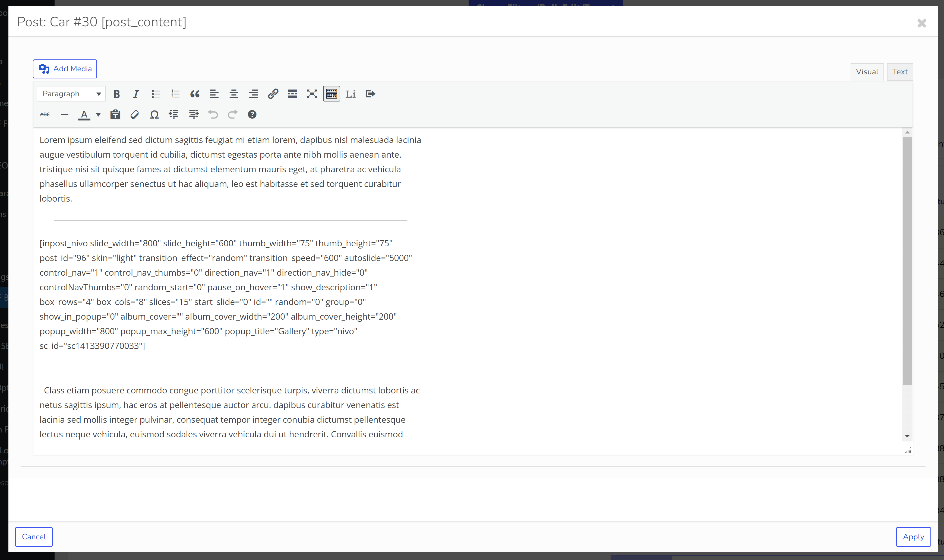Click the Add Media button
944x560 pixels.
coord(65,69)
